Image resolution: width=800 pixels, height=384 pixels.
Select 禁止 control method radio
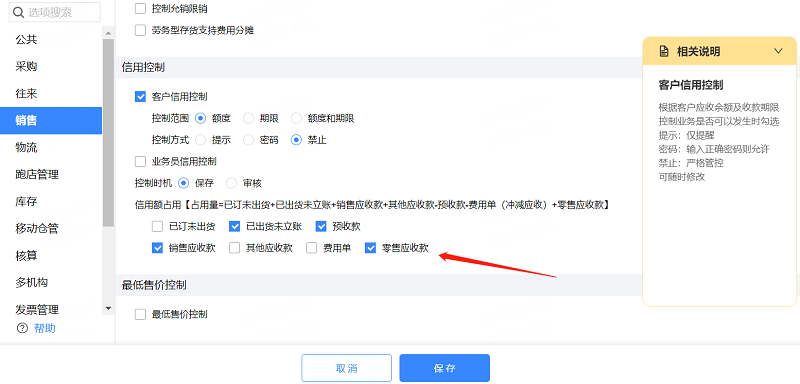pyautogui.click(x=296, y=140)
